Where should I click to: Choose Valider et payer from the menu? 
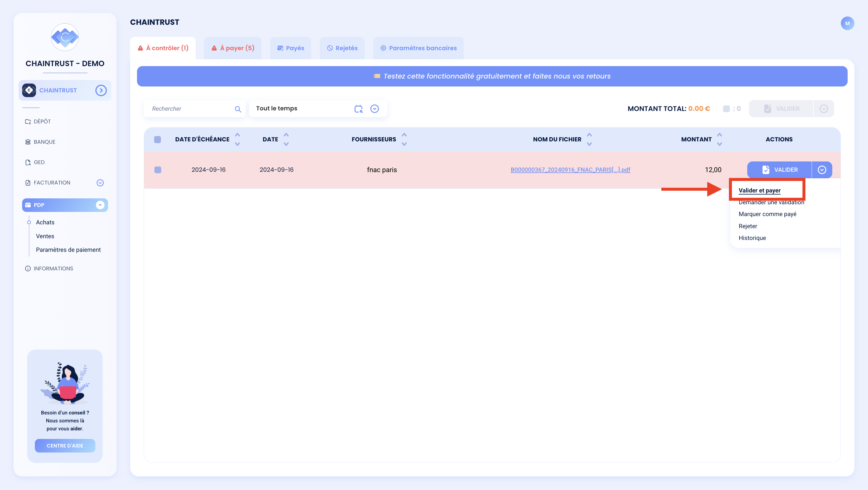759,190
